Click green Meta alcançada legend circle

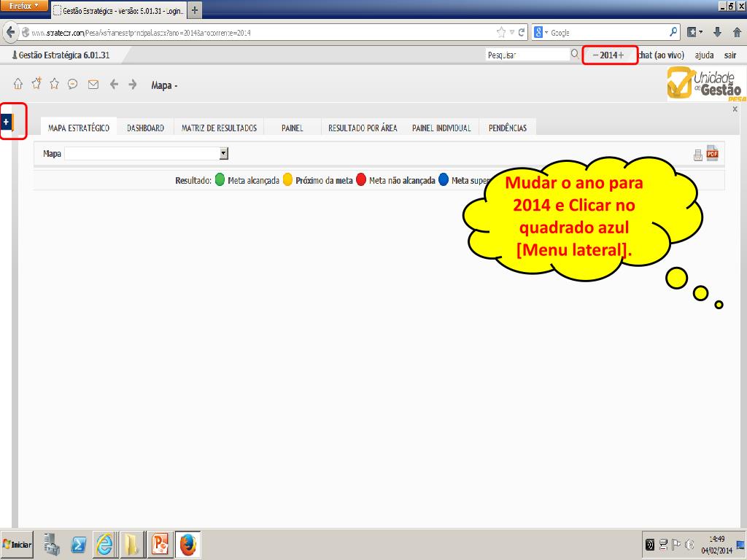pyautogui.click(x=220, y=179)
